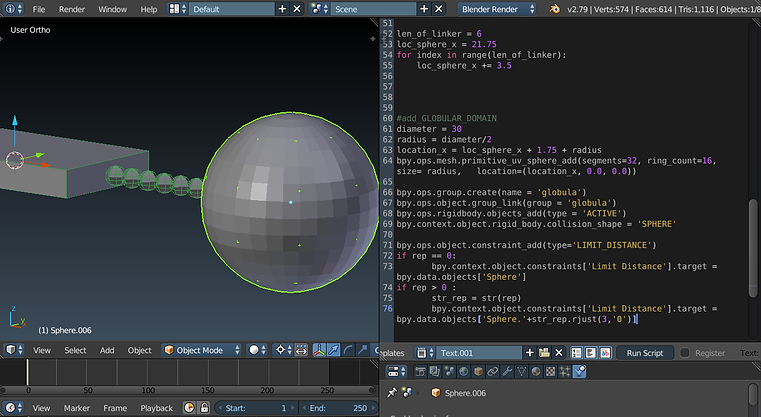761x417 pixels.
Task: Open the Physics properties tab
Action: click(x=579, y=371)
